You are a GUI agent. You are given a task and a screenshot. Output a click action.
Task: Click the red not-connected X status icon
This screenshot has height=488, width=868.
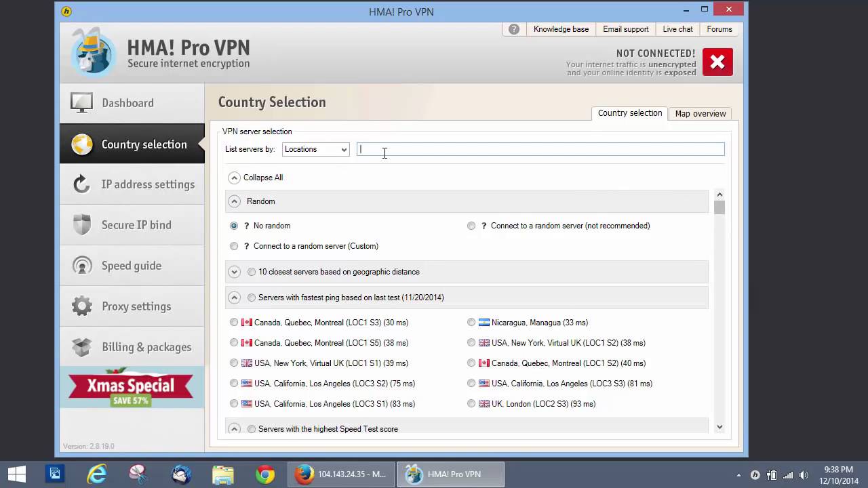point(717,62)
